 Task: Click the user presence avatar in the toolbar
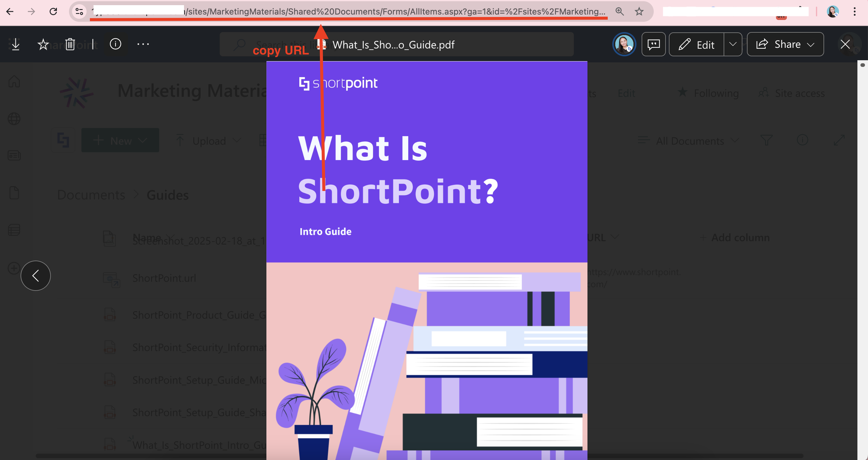[624, 44]
